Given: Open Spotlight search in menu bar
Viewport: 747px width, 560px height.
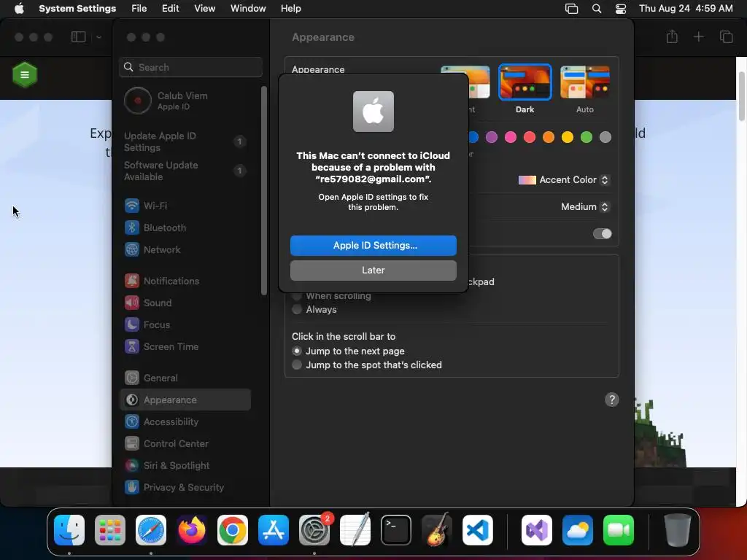Looking at the screenshot, I should coord(597,9).
